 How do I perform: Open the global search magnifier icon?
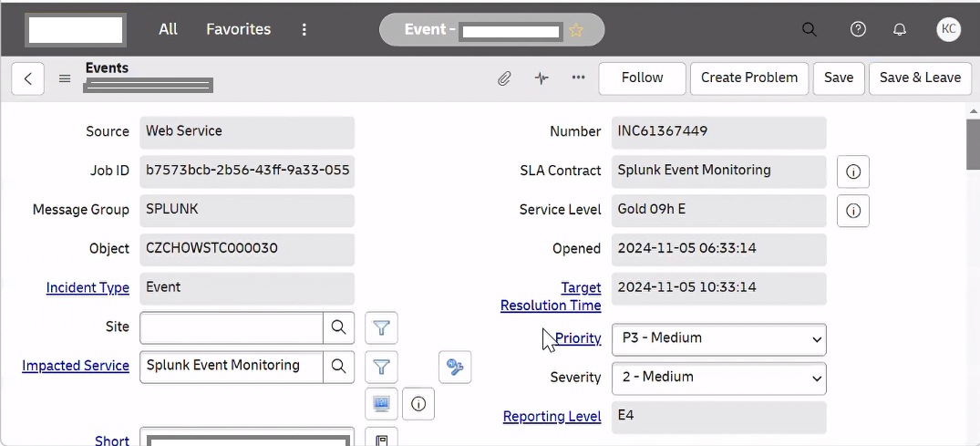(810, 29)
